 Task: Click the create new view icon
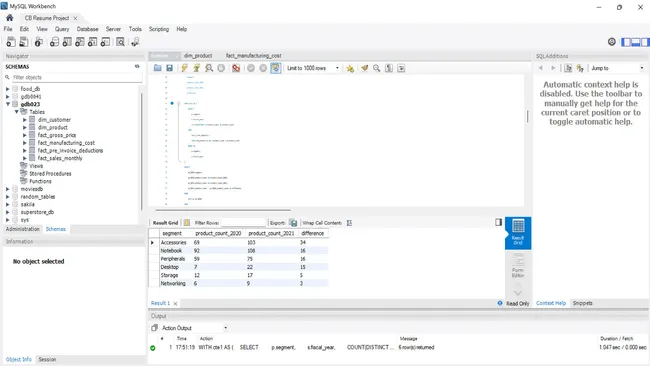point(80,42)
